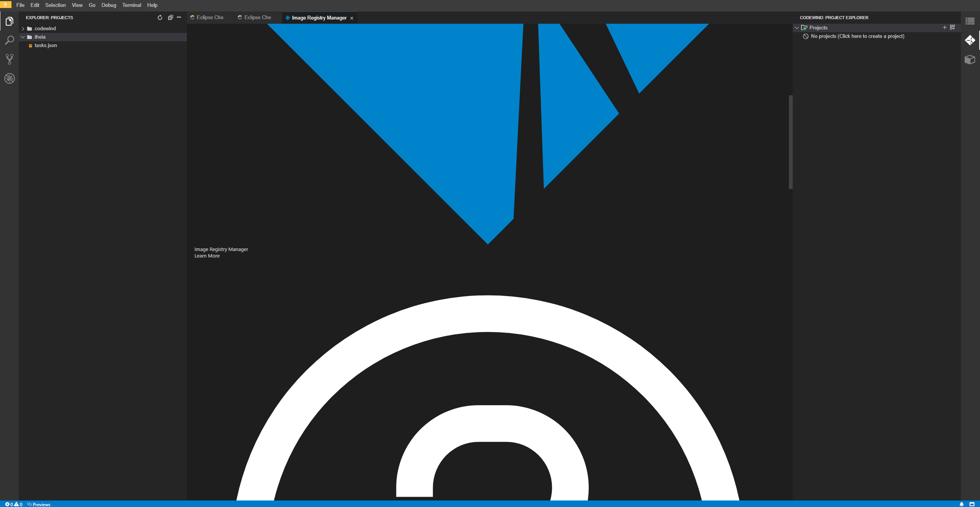Click the yellow Che arrow menu icon
Viewport: 980px width, 507px height.
coord(6,5)
